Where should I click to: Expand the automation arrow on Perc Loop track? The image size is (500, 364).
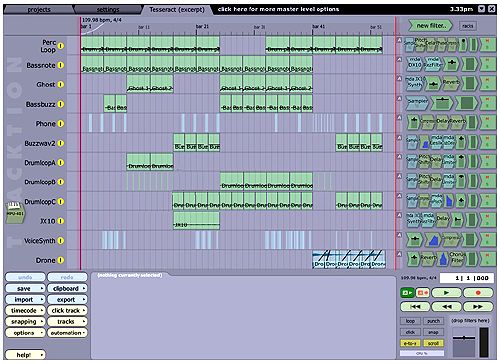399,40
